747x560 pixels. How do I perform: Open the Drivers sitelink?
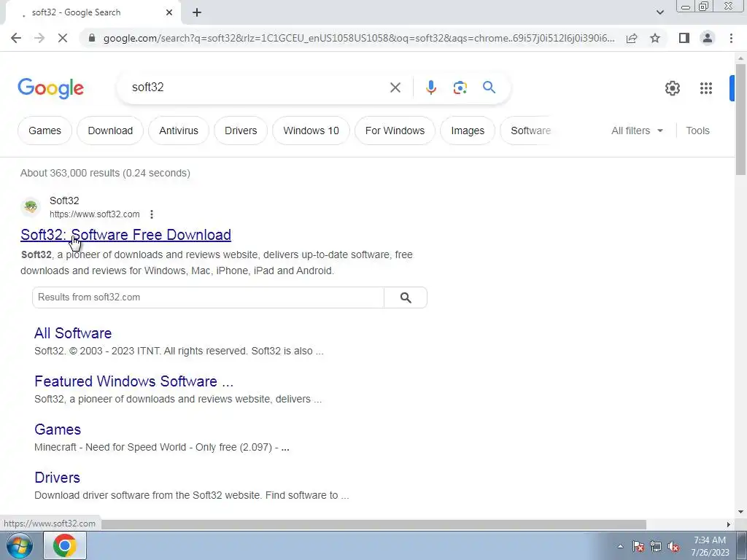coord(57,478)
